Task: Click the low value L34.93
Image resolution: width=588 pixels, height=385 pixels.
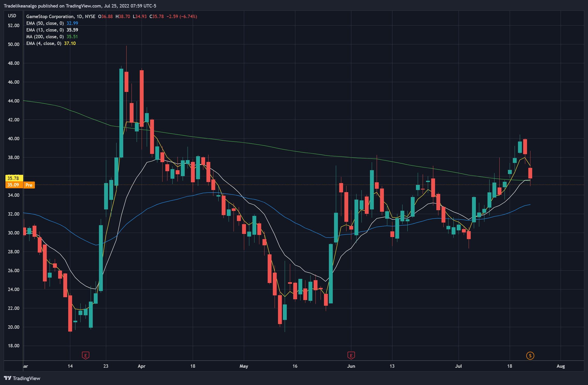Action: 140,17
